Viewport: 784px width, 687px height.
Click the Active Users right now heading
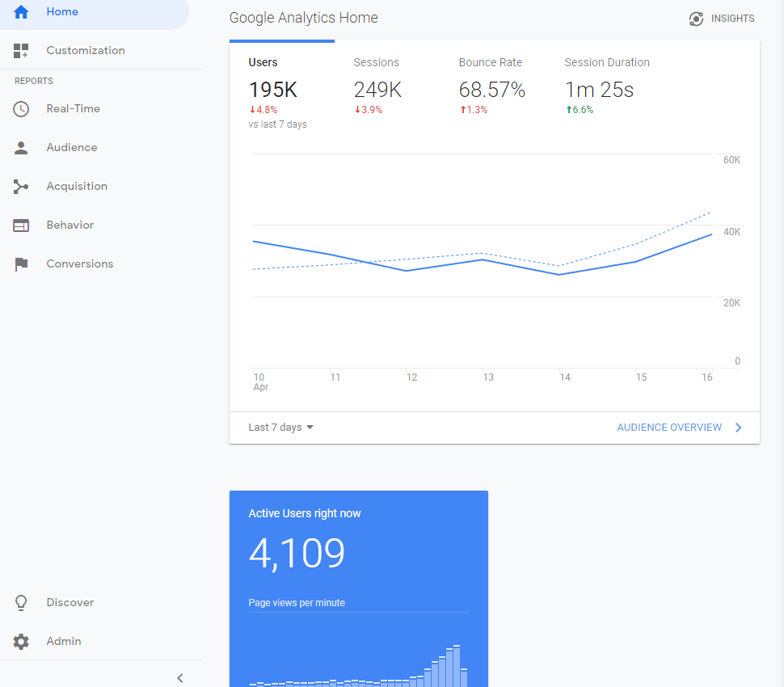[x=305, y=513]
